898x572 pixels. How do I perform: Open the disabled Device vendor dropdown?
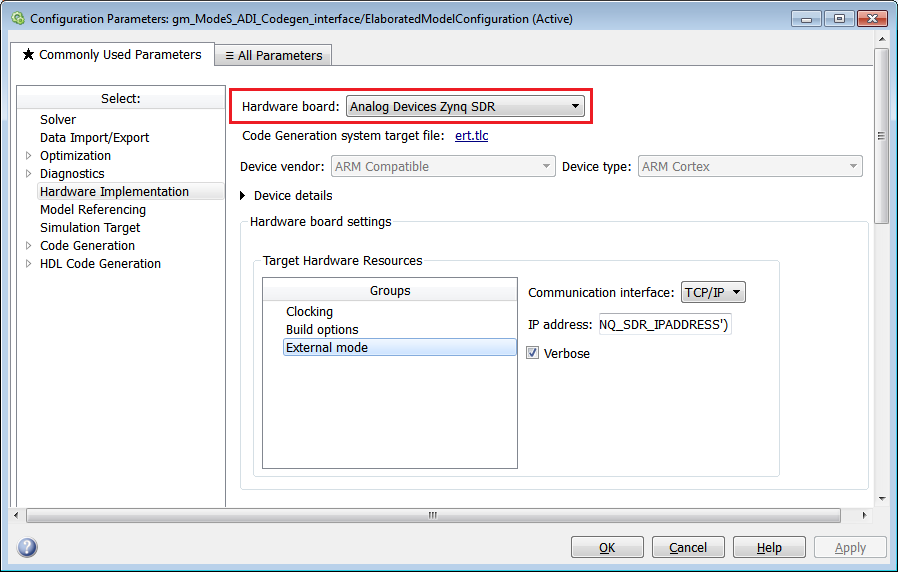(x=443, y=167)
